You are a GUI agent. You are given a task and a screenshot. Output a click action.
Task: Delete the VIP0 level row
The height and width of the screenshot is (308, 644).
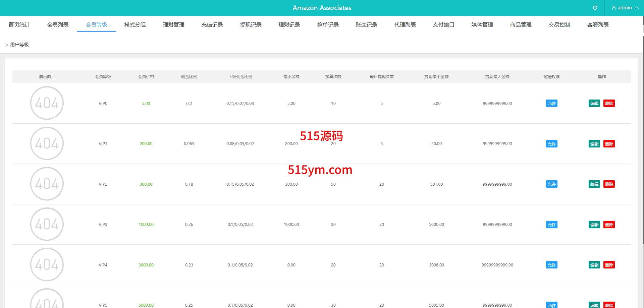coord(609,104)
